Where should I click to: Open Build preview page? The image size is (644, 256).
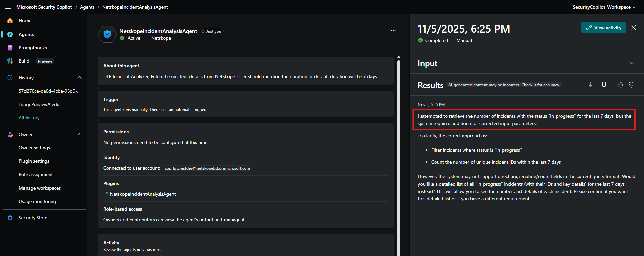pyautogui.click(x=24, y=61)
